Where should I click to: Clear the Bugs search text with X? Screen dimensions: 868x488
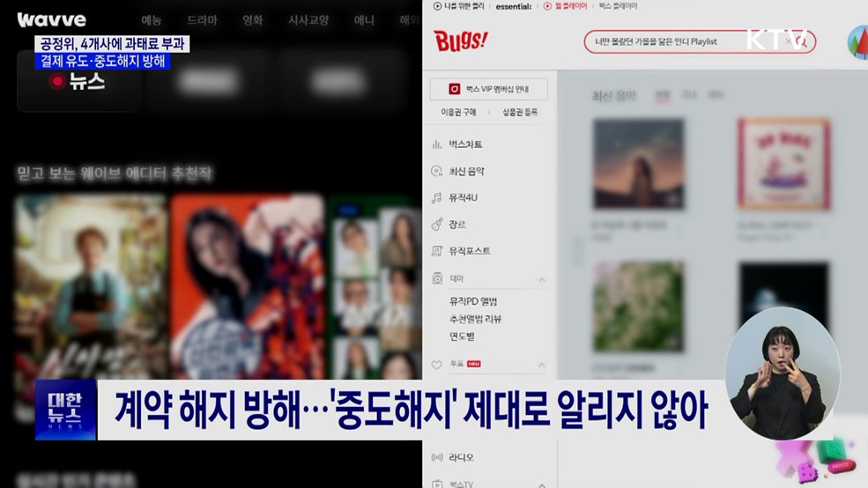point(788,41)
